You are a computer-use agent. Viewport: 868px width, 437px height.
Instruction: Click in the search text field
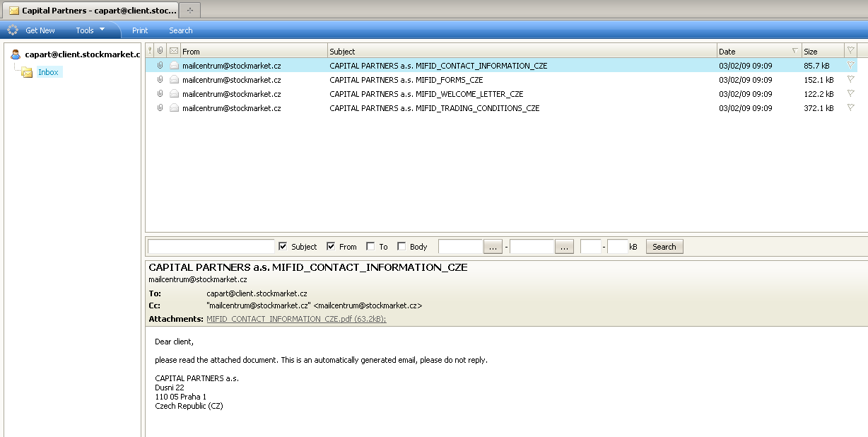pos(211,246)
